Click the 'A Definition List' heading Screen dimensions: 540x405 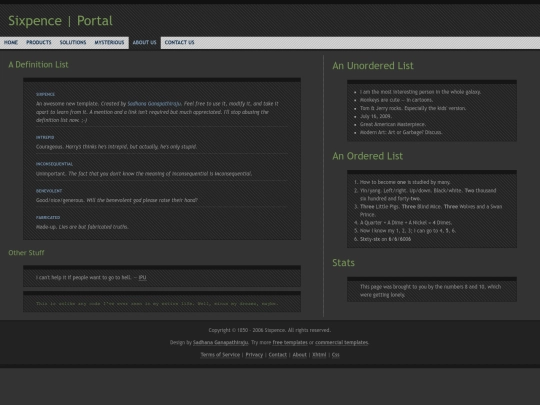(38, 65)
